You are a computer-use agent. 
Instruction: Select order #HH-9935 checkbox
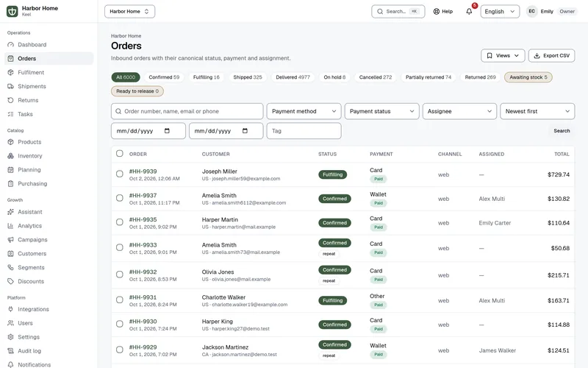120,222
